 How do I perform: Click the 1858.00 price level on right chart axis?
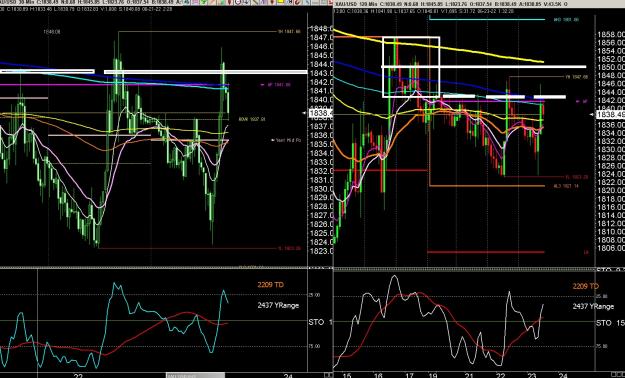click(611, 35)
